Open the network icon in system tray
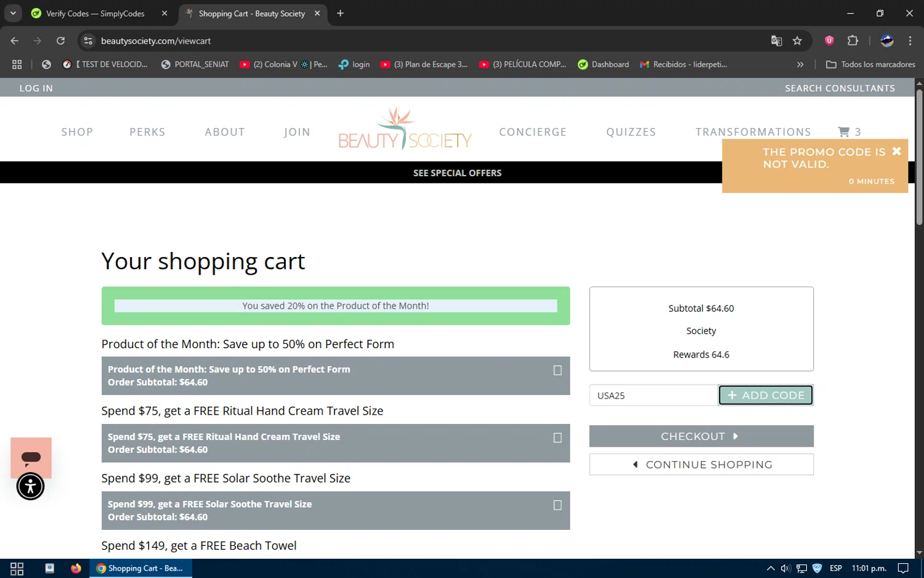This screenshot has height=578, width=924. point(801,568)
